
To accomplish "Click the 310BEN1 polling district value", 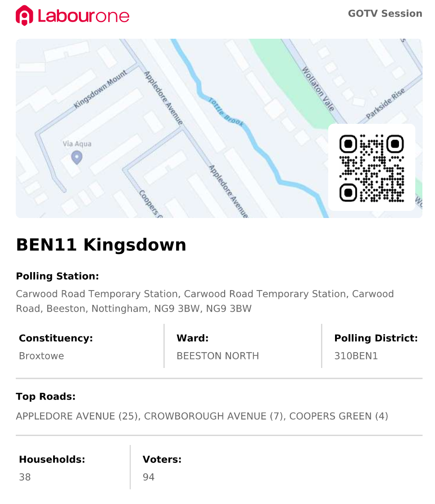I will point(356,356).
